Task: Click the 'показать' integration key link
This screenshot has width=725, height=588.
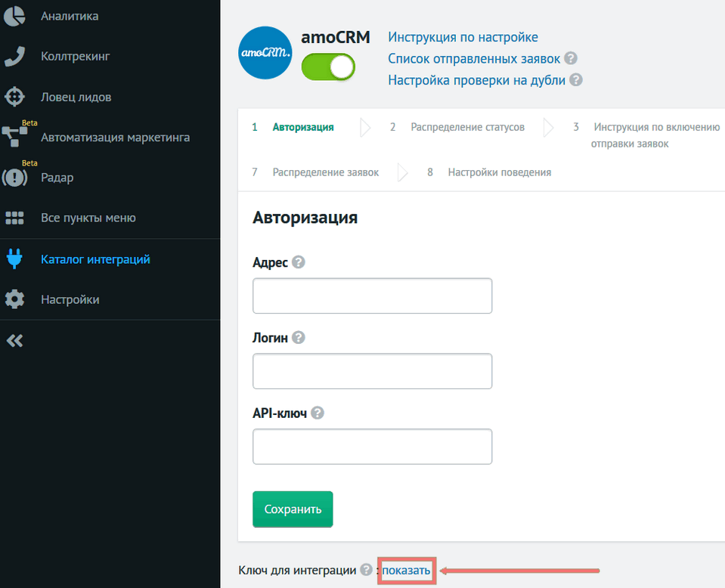Action: point(407,571)
